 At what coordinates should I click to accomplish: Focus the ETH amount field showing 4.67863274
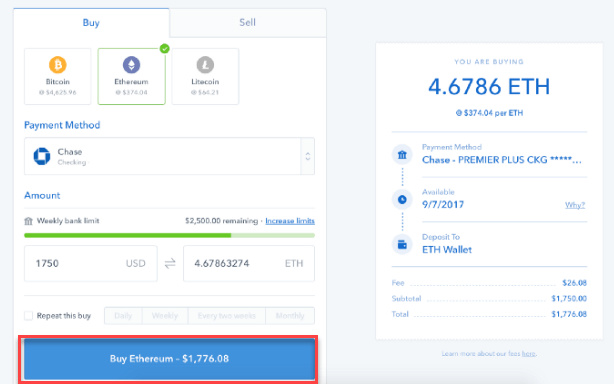point(249,263)
